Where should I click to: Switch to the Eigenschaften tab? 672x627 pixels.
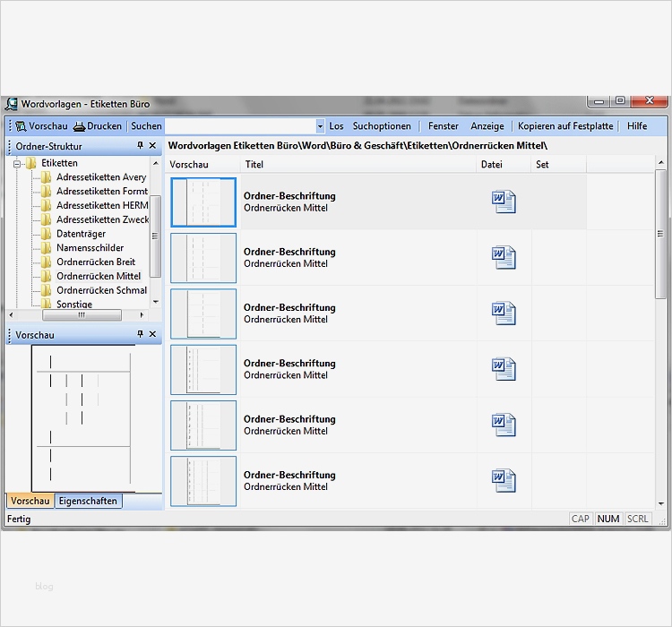click(88, 501)
